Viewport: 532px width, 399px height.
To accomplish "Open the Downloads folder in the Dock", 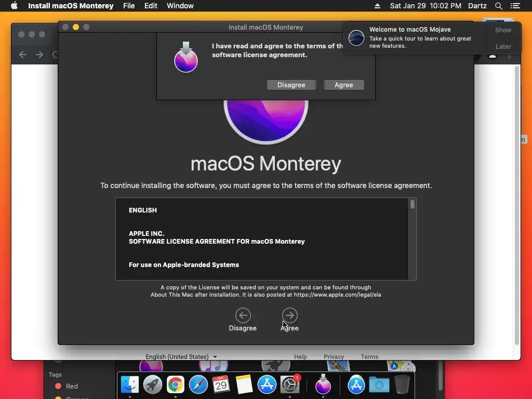I will pyautogui.click(x=379, y=385).
